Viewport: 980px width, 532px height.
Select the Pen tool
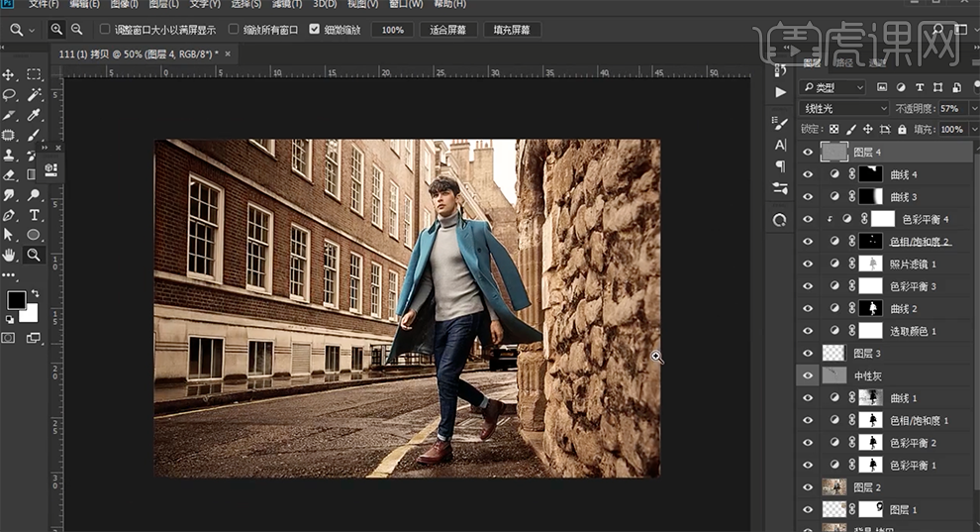[10, 215]
